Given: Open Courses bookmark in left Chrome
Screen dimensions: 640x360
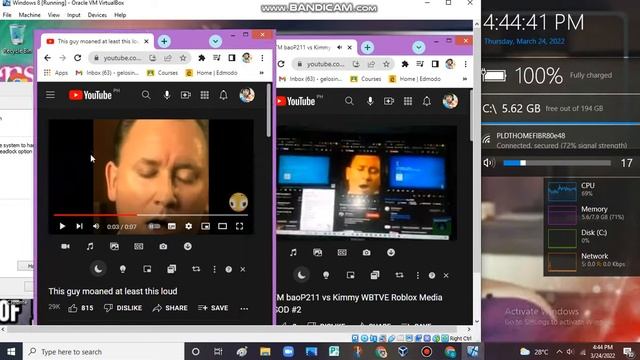Looking at the screenshot, I should (162, 73).
